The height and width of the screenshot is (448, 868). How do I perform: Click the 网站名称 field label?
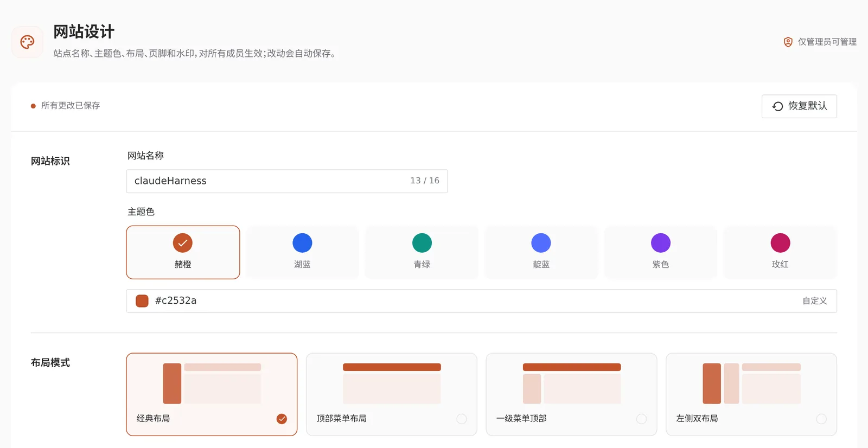coord(145,156)
